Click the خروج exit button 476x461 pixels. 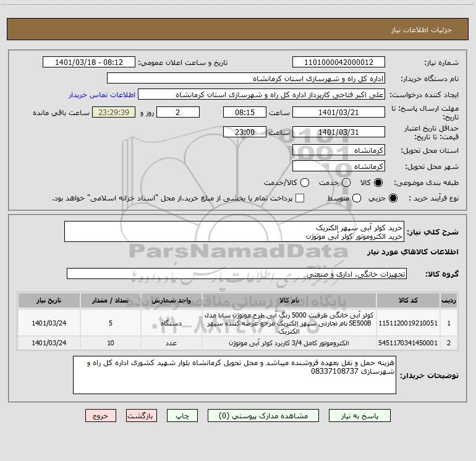(x=101, y=416)
